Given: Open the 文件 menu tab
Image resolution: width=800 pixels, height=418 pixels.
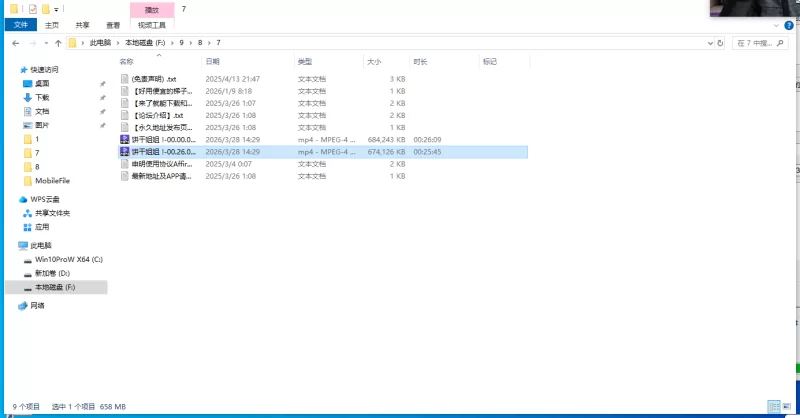Looking at the screenshot, I should coord(21,24).
